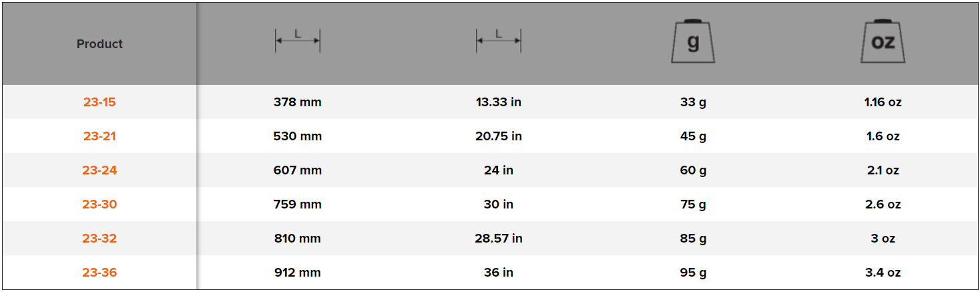Select the 36 in length cell
The width and height of the screenshot is (980, 292).
click(x=499, y=273)
